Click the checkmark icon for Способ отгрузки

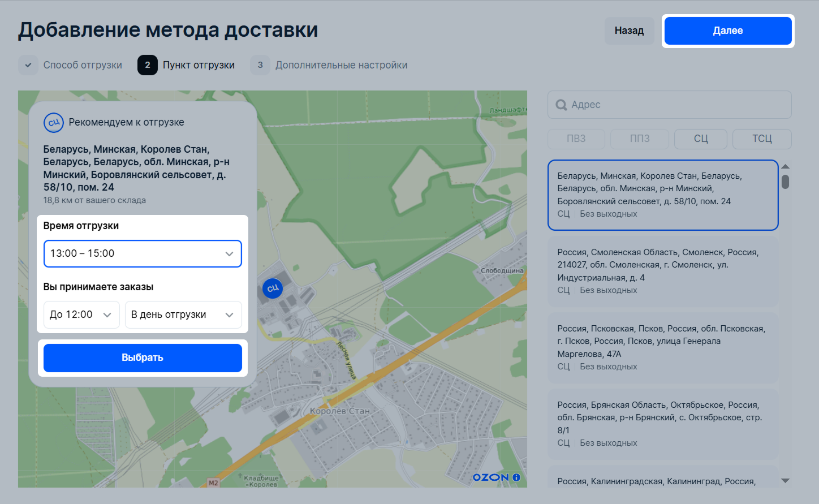pos(28,65)
